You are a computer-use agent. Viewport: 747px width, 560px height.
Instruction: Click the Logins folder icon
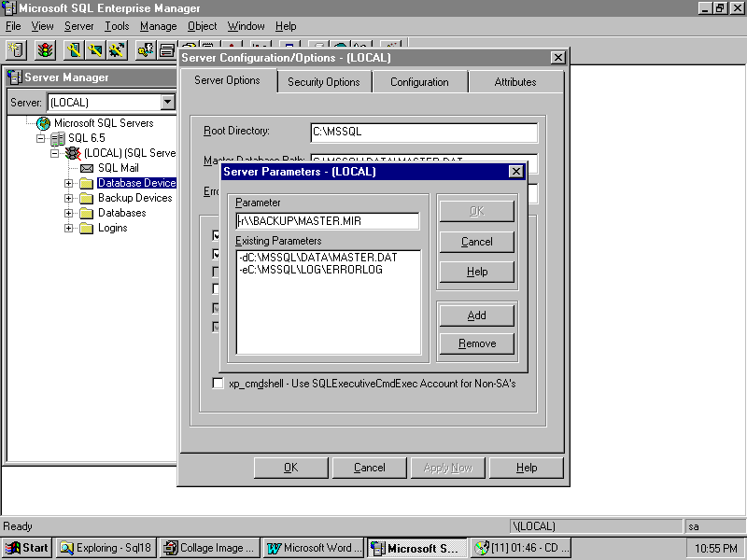point(87,228)
